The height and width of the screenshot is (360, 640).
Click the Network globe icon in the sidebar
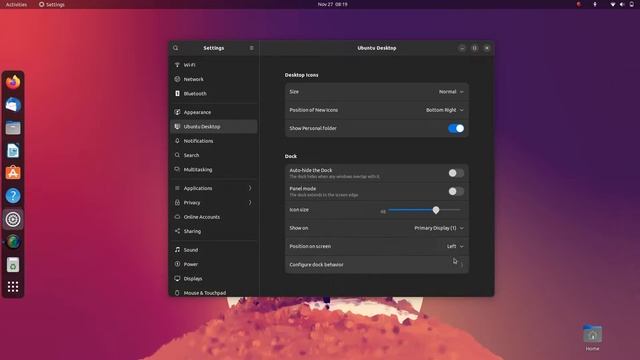click(x=177, y=79)
